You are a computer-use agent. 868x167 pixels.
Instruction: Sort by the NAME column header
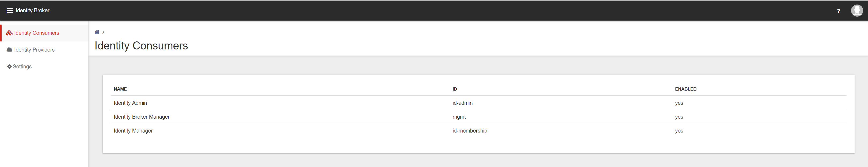tap(120, 89)
